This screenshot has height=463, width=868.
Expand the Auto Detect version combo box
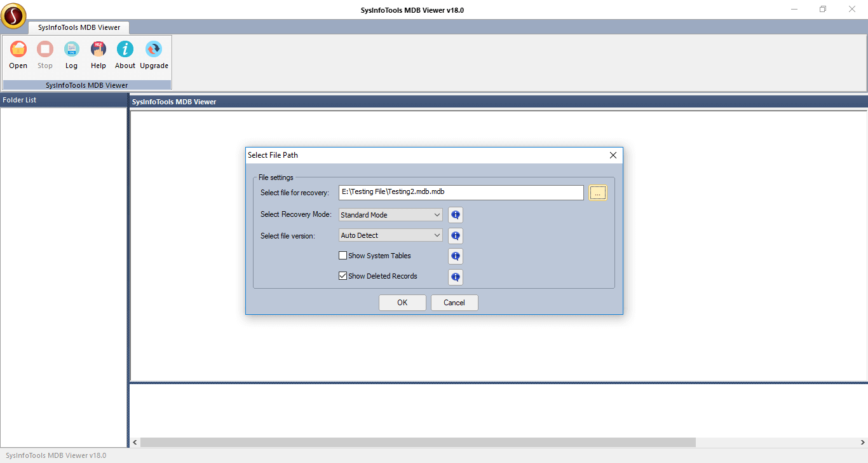[x=437, y=235]
